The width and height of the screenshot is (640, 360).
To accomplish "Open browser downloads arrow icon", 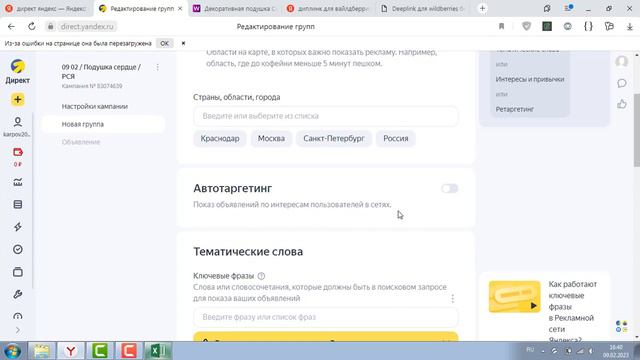I will tap(629, 27).
